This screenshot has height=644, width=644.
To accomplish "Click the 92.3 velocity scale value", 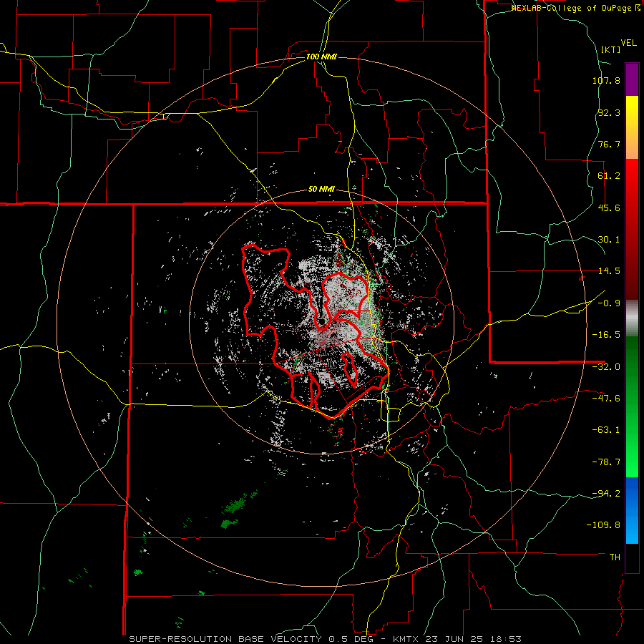I will pyautogui.click(x=609, y=112).
